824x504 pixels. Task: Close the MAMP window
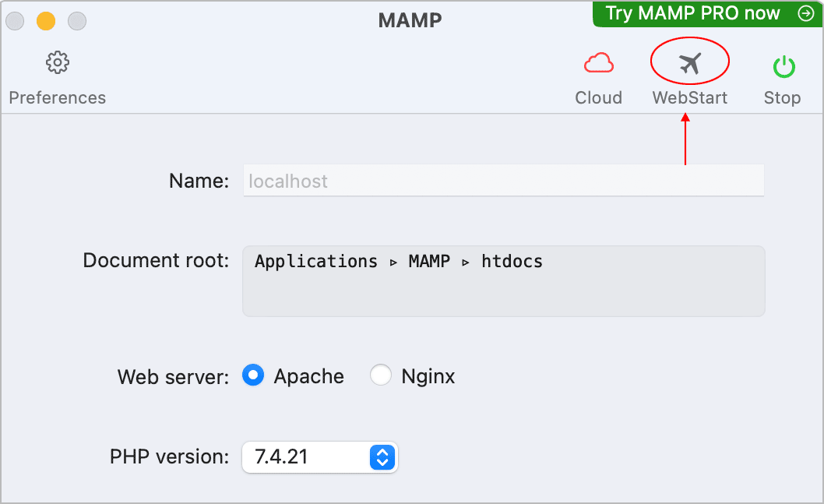tap(16, 21)
